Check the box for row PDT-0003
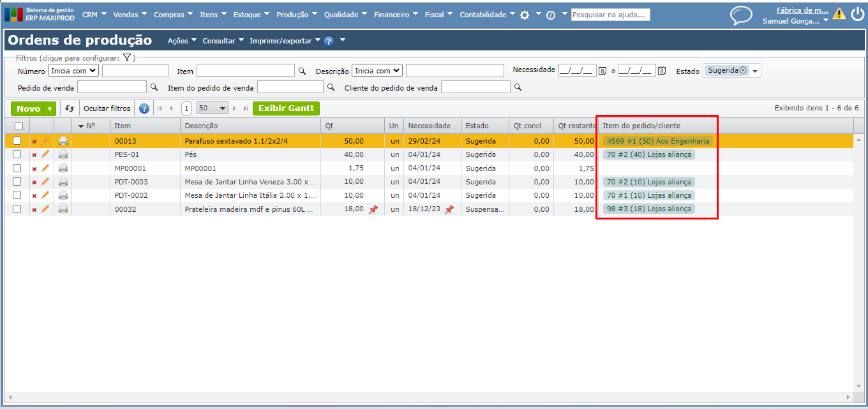The image size is (868, 409). [17, 182]
